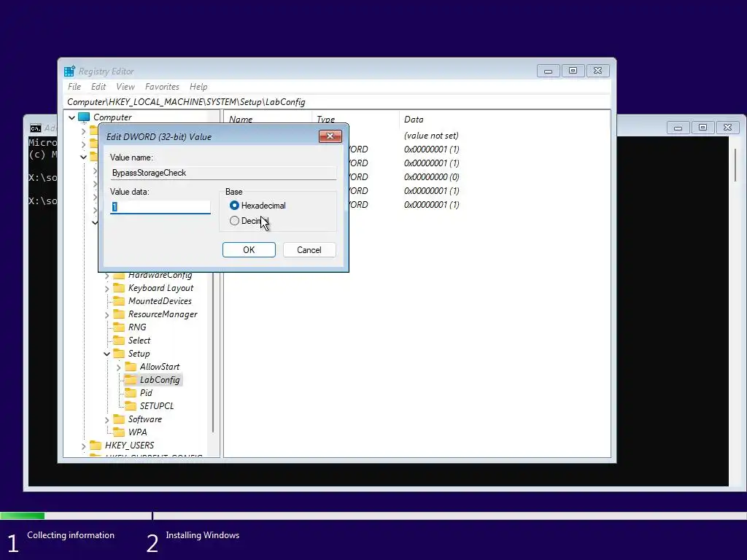Select the MountedDevices tree item
The image size is (747, 560).
click(160, 301)
